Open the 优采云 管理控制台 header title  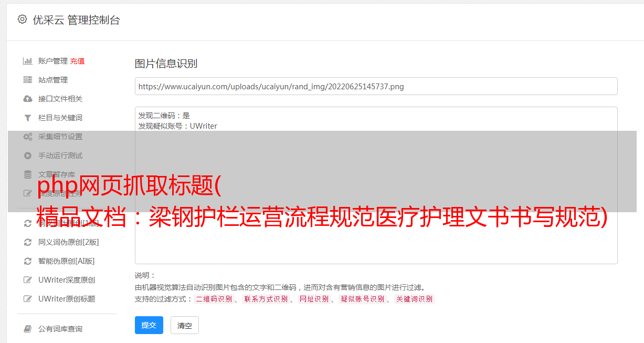pos(76,20)
